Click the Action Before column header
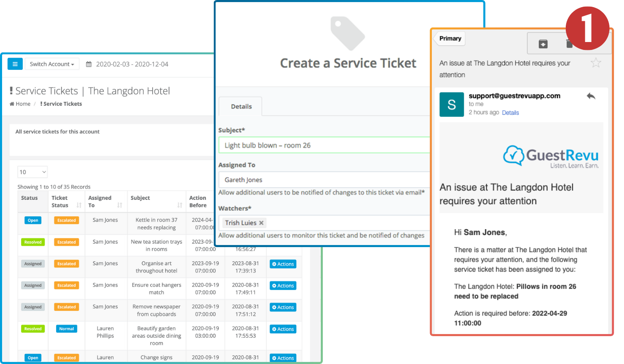This screenshot has width=624, height=364. (x=198, y=202)
